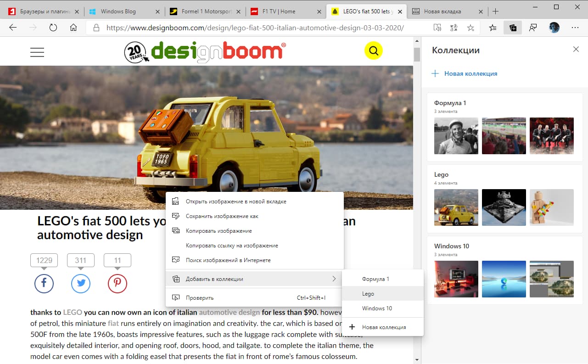Open the designboom site search magnifier
This screenshot has width=588, height=364.
[x=373, y=50]
